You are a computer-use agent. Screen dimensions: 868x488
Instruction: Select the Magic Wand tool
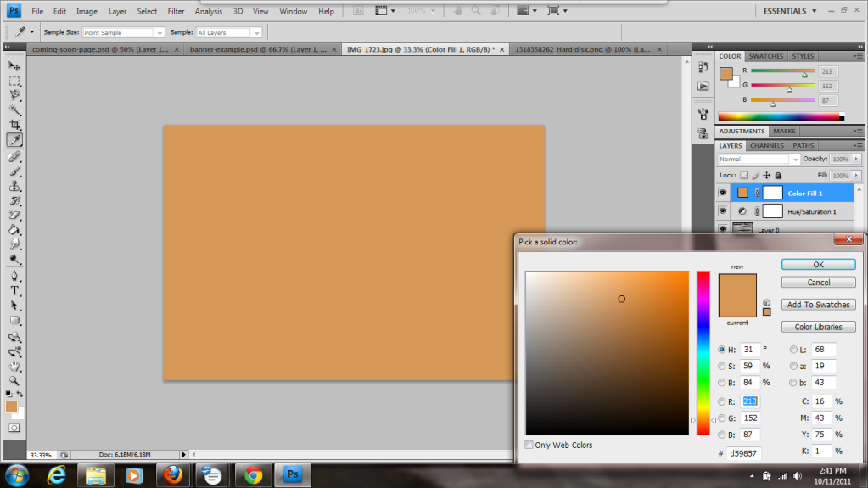click(x=14, y=109)
